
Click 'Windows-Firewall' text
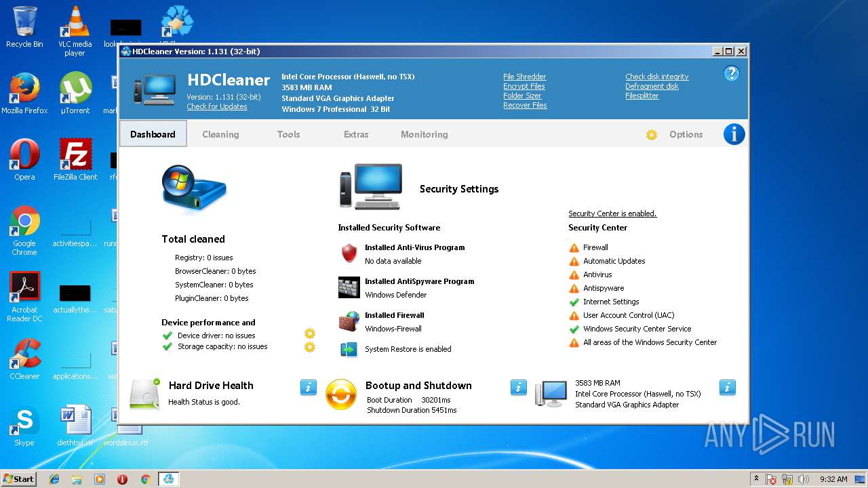[393, 329]
